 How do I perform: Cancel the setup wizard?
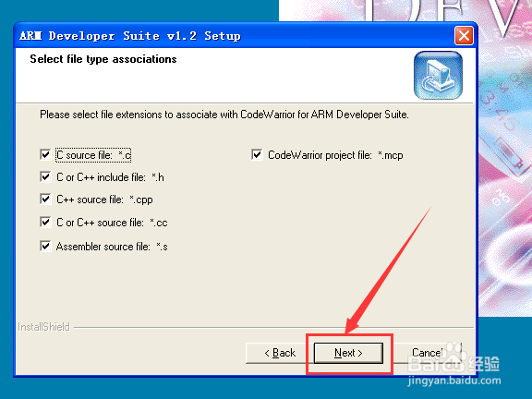tap(427, 353)
